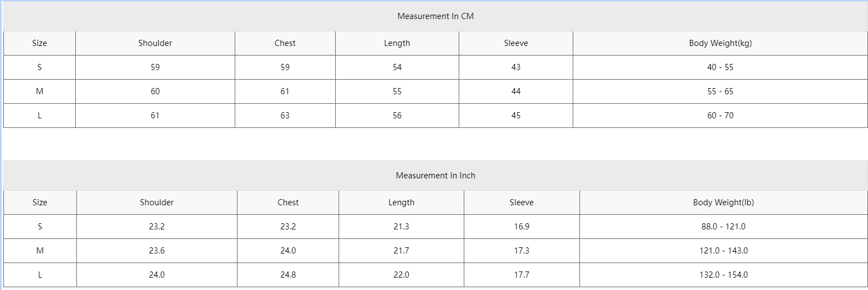
Task: Select the Body Weight(kg) column header
Action: [x=720, y=43]
